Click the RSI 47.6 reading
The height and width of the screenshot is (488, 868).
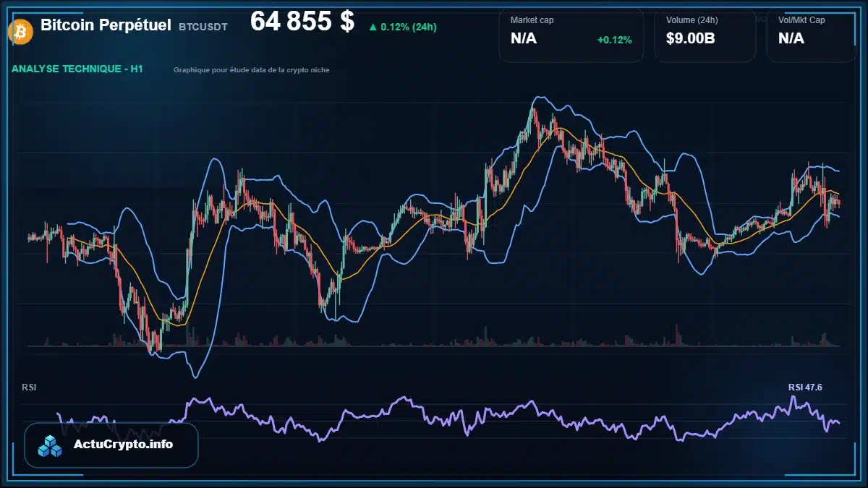[x=805, y=388]
